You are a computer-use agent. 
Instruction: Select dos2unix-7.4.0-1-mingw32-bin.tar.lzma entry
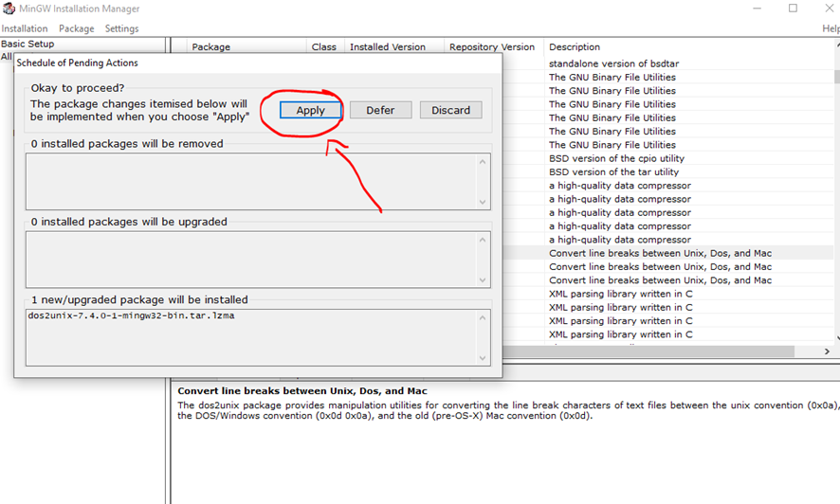(x=132, y=315)
